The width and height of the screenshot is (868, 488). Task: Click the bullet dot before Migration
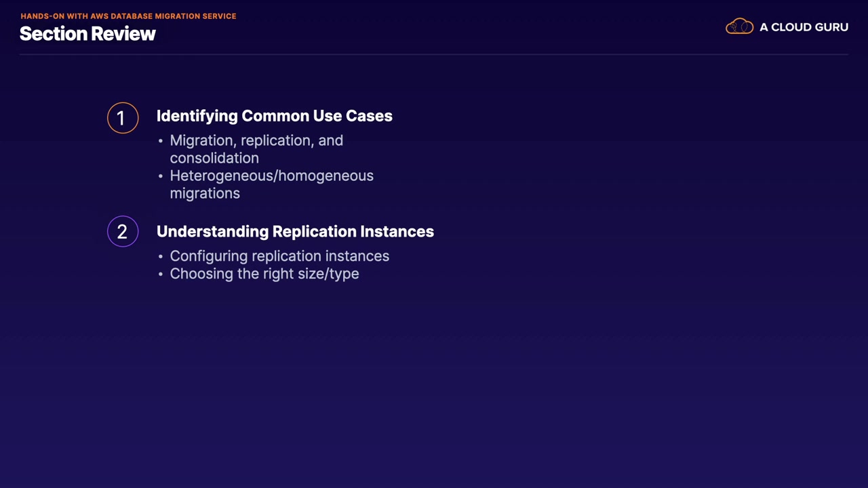[x=161, y=141]
